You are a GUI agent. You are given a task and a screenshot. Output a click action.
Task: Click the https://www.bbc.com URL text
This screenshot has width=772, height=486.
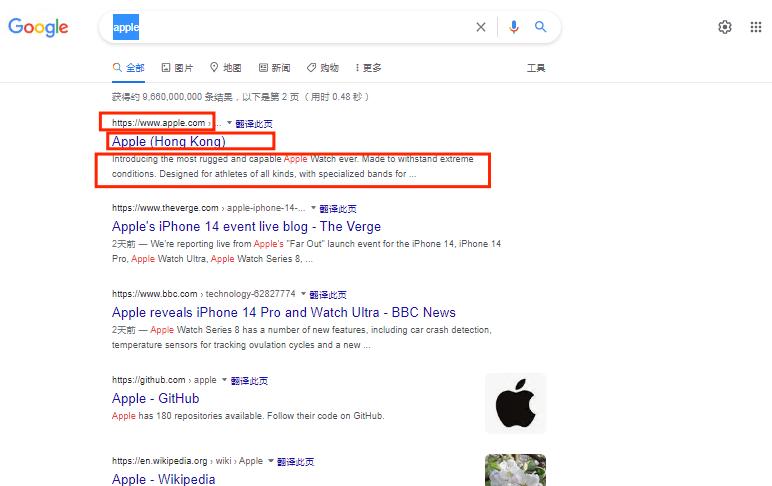coord(155,293)
